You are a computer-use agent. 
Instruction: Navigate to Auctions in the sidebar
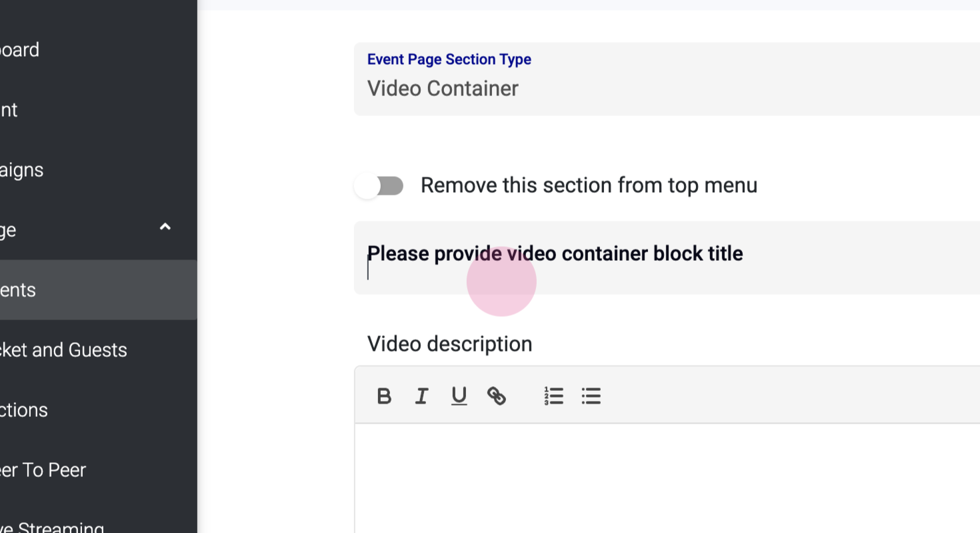pyautogui.click(x=24, y=410)
